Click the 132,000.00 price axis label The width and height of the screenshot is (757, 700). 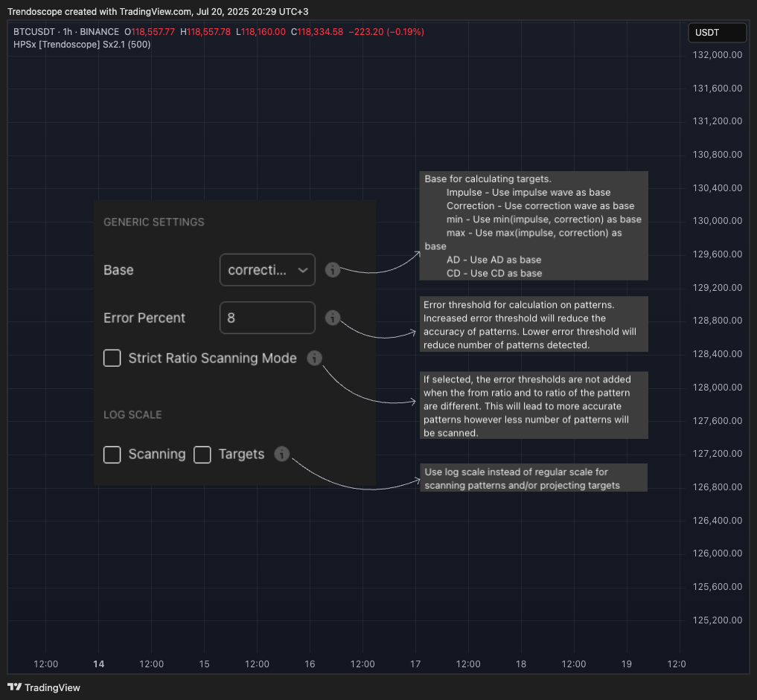pyautogui.click(x=718, y=55)
